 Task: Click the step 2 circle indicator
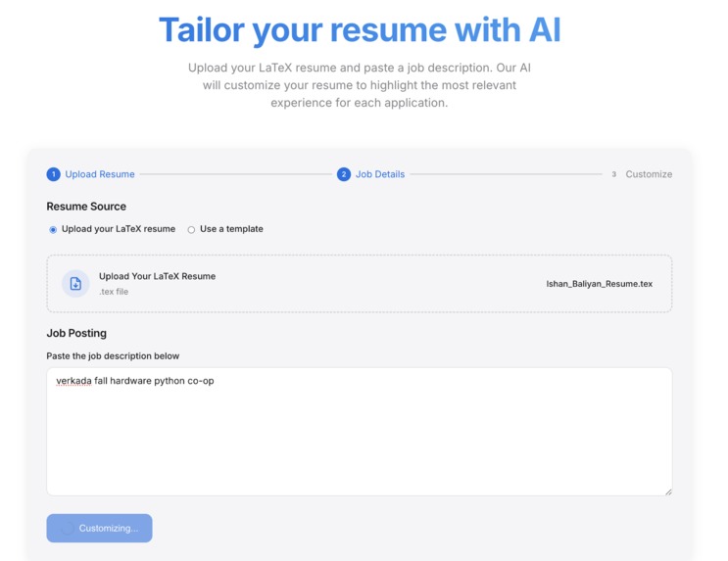point(344,174)
